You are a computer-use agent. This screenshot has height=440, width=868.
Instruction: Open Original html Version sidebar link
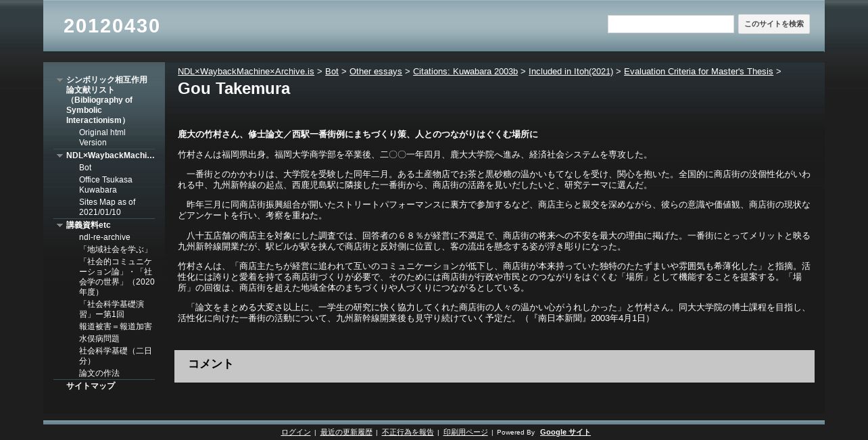[102, 137]
